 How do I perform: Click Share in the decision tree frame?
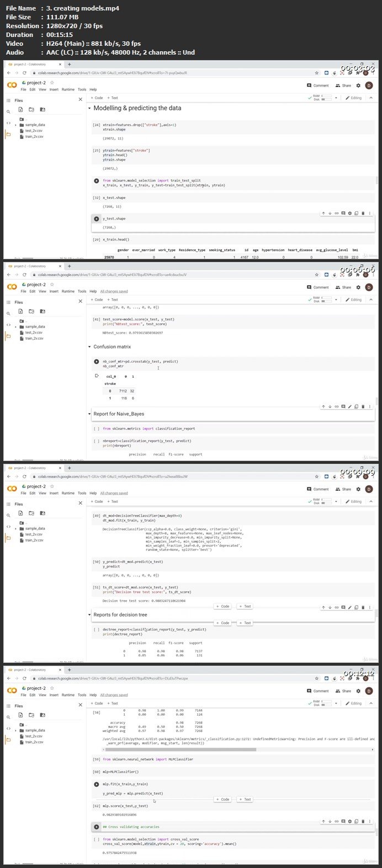(343, 489)
